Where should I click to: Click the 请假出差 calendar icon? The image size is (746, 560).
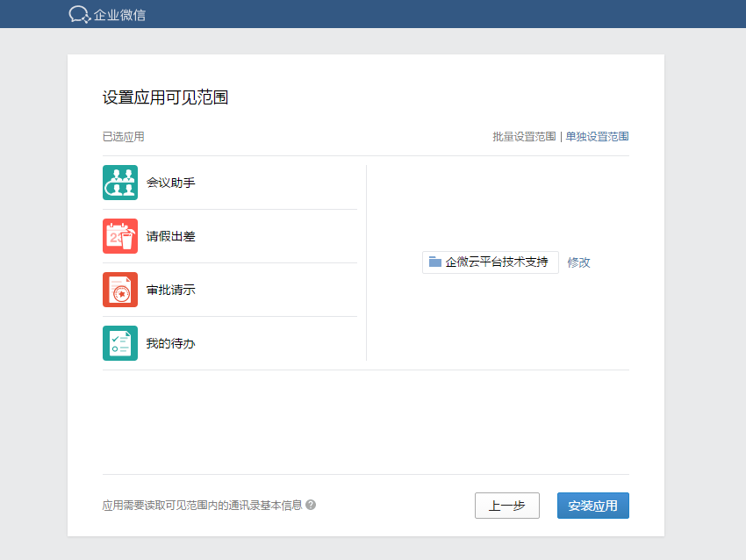(x=120, y=236)
